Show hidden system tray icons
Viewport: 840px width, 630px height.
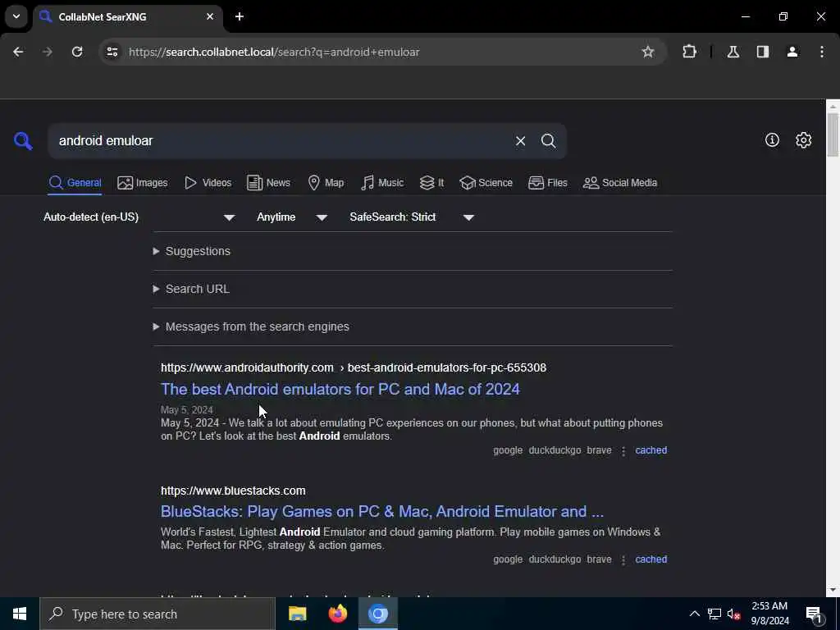[694, 614]
